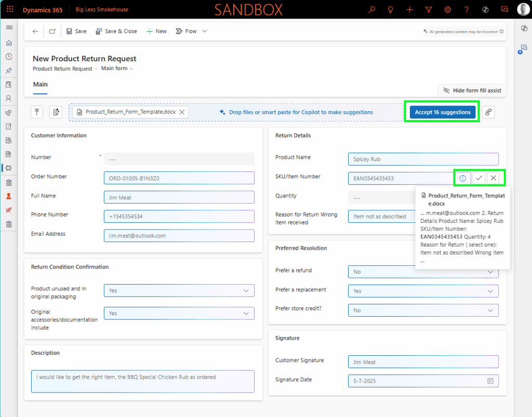The image size is (532, 417).
Task: Click Save & Close in command bar
Action: (116, 31)
